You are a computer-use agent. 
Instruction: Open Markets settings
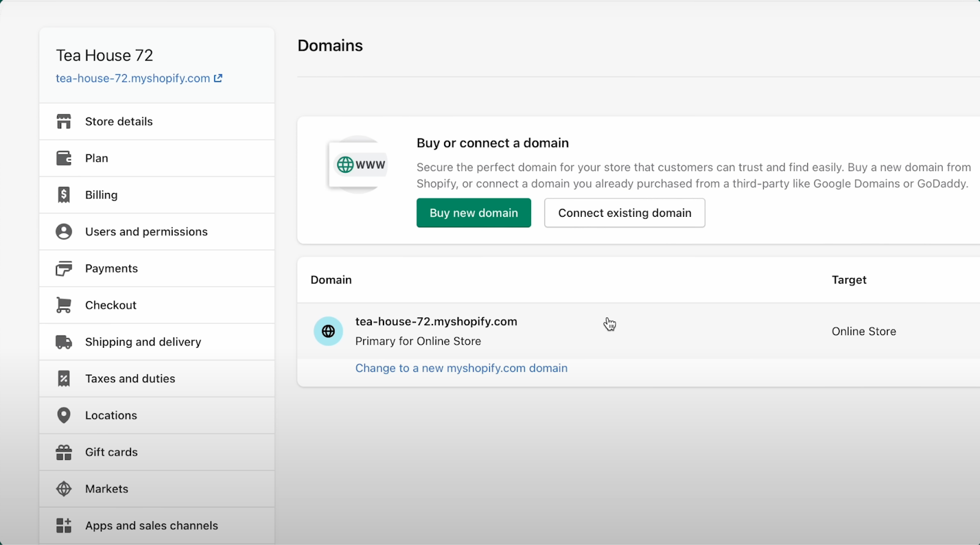pyautogui.click(x=157, y=489)
